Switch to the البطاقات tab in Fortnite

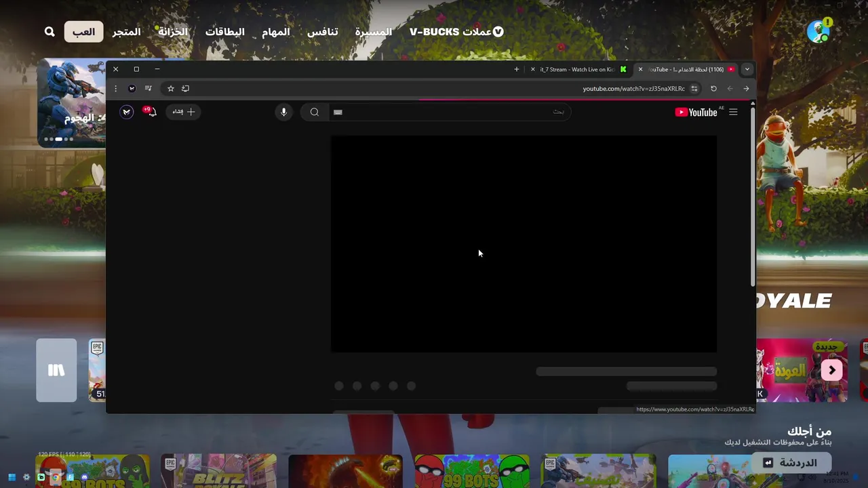click(x=225, y=32)
